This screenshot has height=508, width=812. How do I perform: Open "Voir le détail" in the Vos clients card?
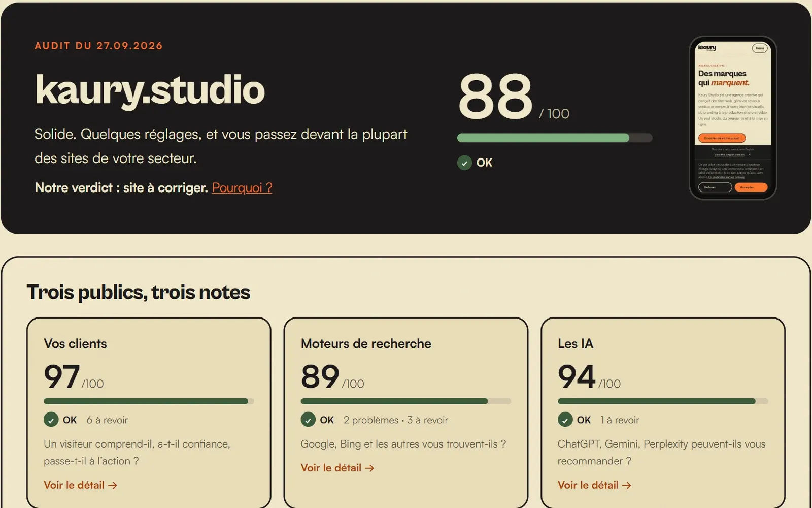click(x=81, y=485)
